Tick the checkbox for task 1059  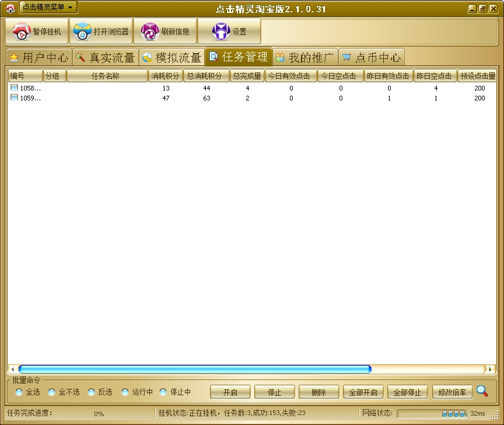[x=14, y=97]
